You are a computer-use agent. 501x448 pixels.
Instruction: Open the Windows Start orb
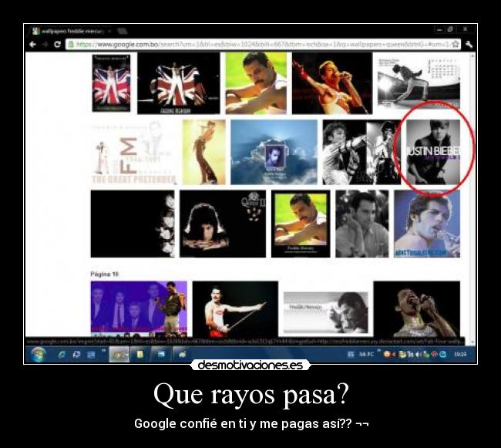point(38,354)
